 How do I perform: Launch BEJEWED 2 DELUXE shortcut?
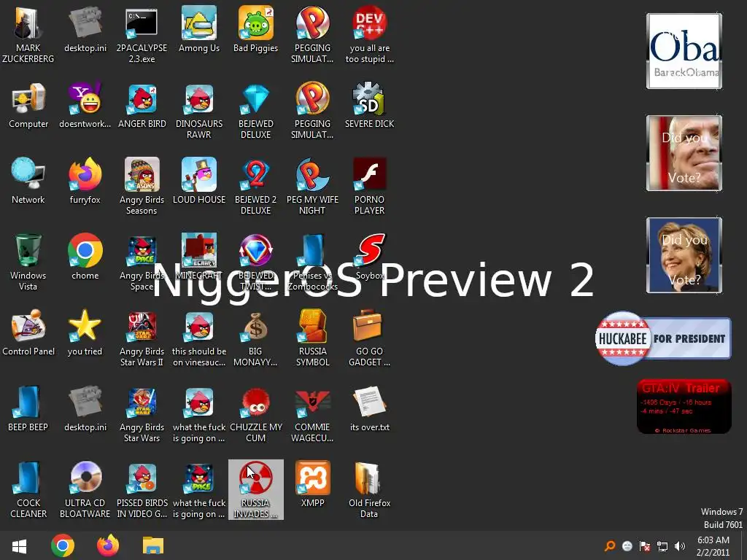click(x=256, y=186)
